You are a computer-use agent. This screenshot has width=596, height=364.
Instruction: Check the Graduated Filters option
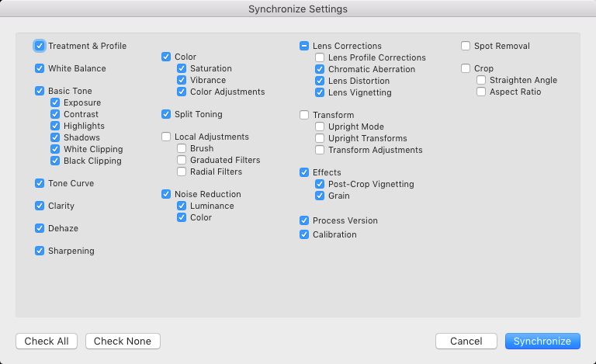[182, 160]
